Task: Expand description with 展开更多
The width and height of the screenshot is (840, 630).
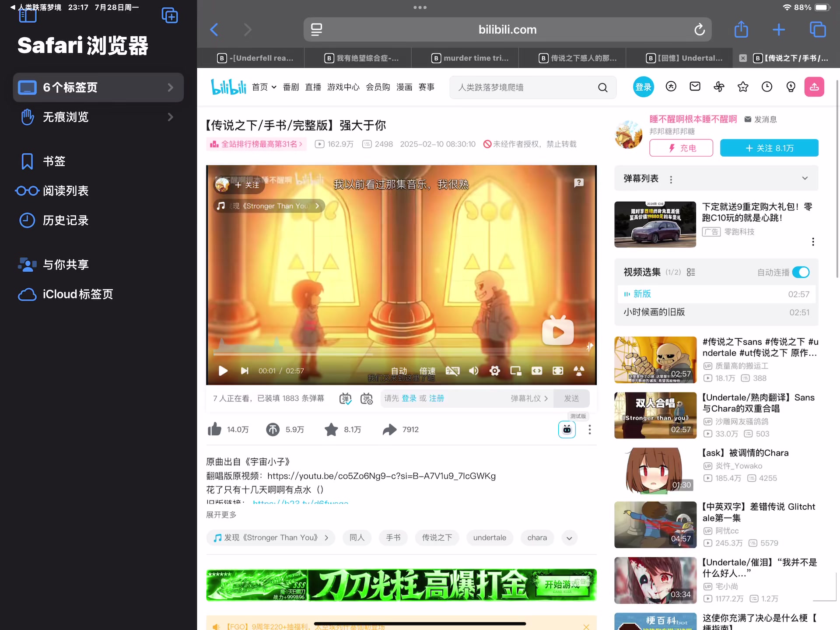Action: coord(221,514)
